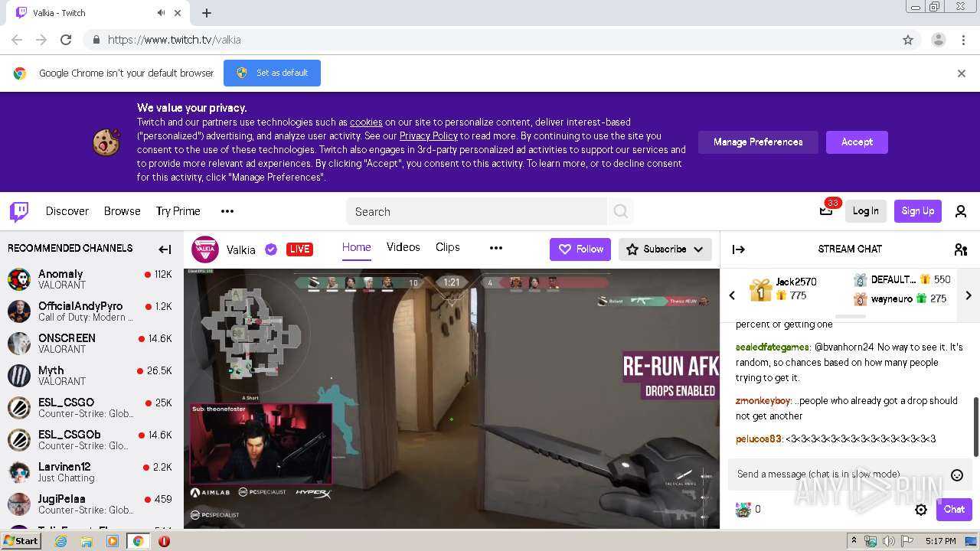The image size is (980, 551).
Task: Click the Log In button
Action: point(866,211)
